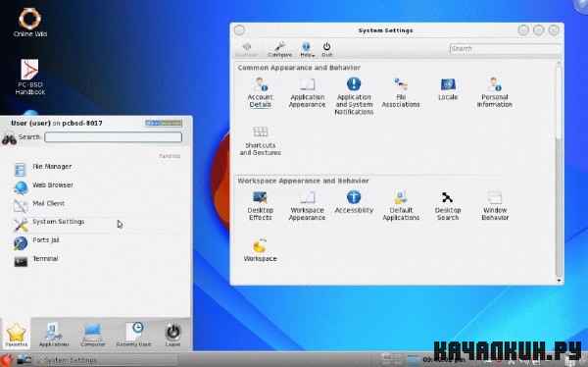
Task: Open Desktop Search settings
Action: click(x=448, y=205)
